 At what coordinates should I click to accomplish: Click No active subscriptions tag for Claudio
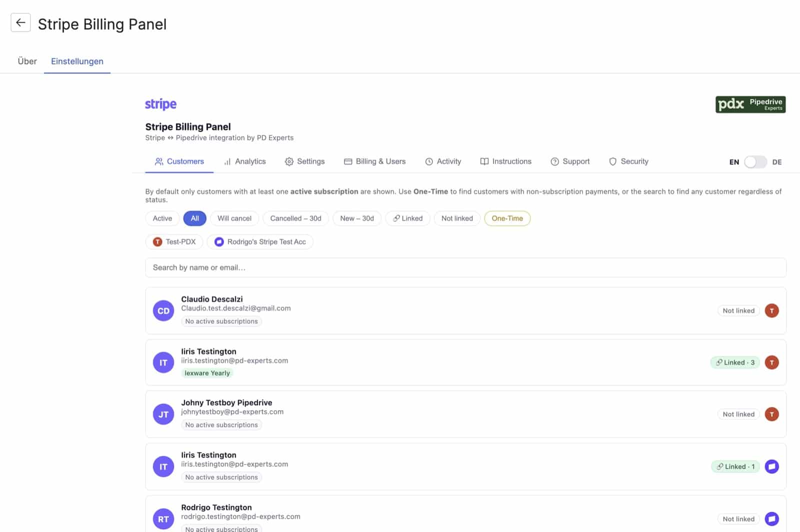[221, 321]
